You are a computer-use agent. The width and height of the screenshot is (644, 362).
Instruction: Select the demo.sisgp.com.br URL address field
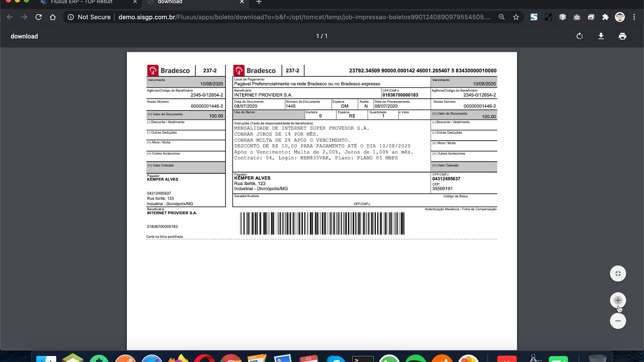coord(304,17)
